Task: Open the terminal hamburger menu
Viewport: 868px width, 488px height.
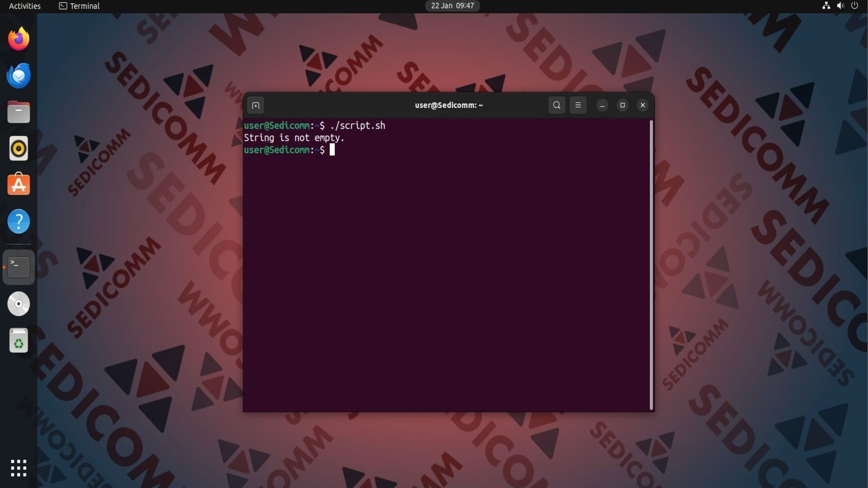Action: point(578,105)
